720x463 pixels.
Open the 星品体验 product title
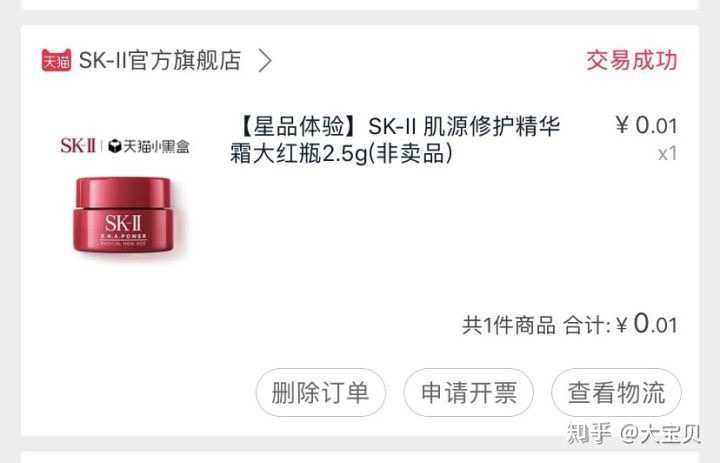tap(395, 139)
